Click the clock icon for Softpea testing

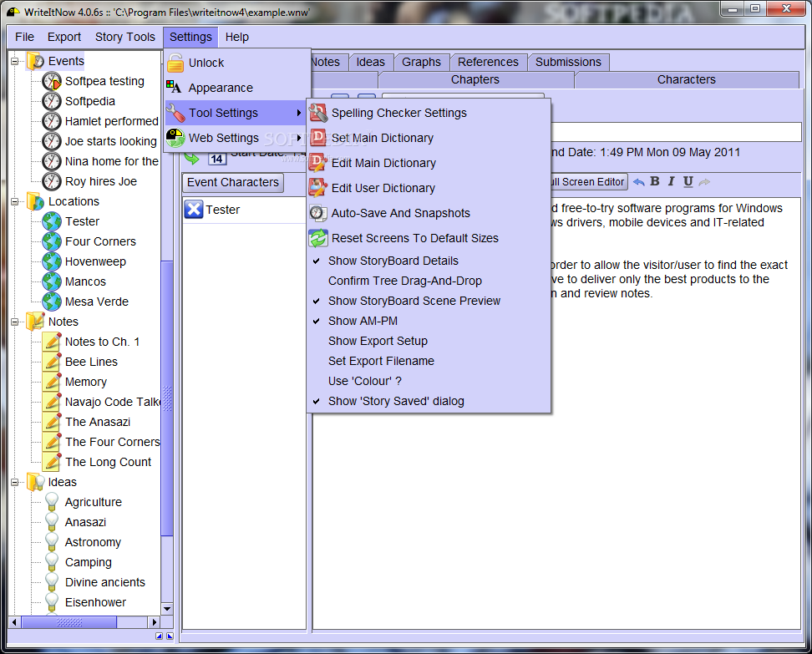[52, 81]
